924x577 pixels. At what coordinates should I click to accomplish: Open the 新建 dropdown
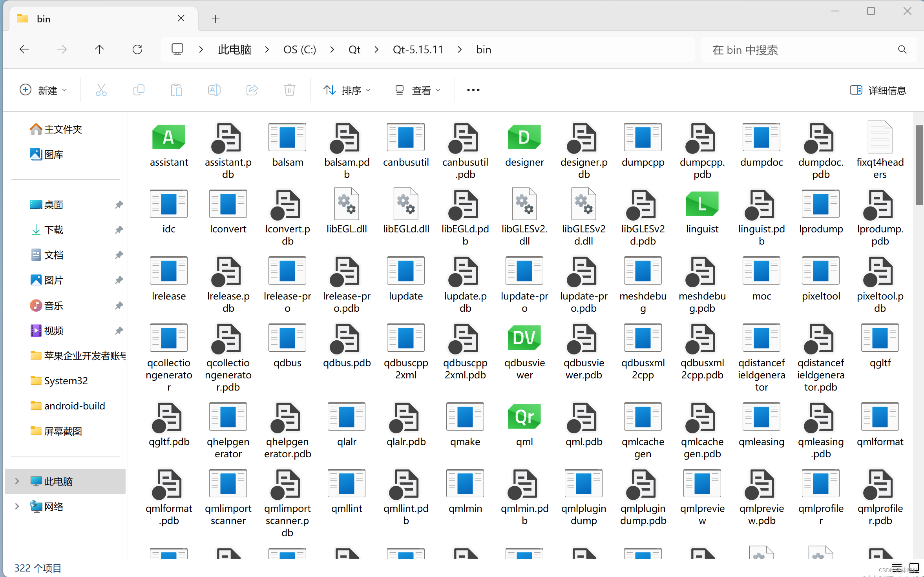coord(43,90)
